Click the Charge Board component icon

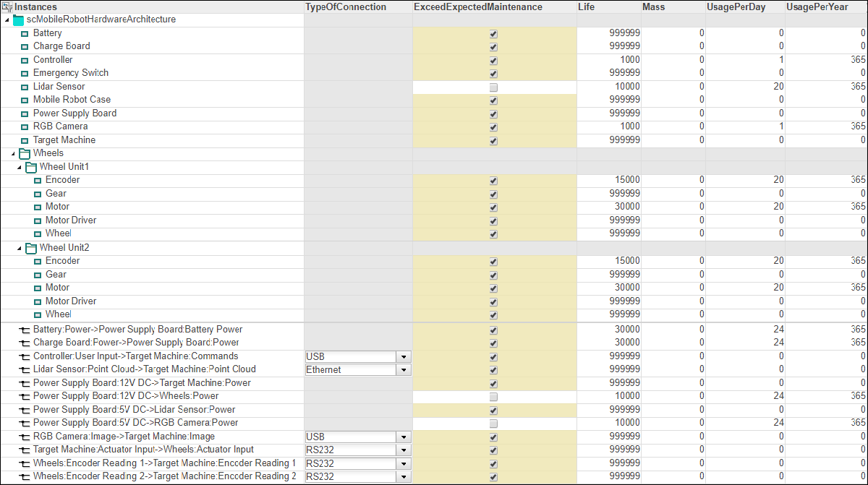pyautogui.click(x=25, y=47)
